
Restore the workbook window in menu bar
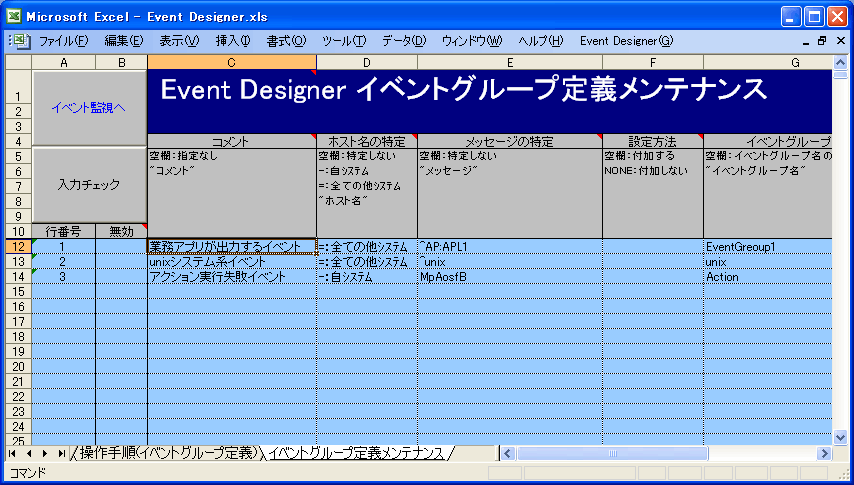(822, 41)
